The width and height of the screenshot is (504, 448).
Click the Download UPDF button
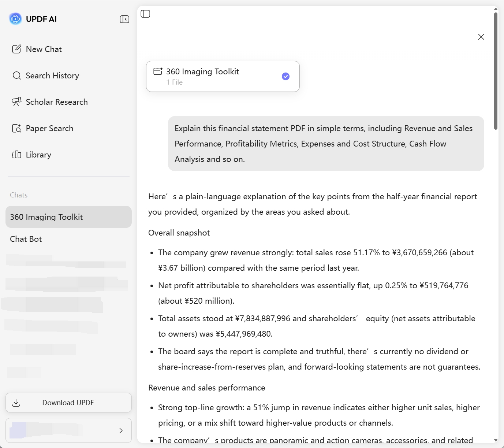click(68, 402)
